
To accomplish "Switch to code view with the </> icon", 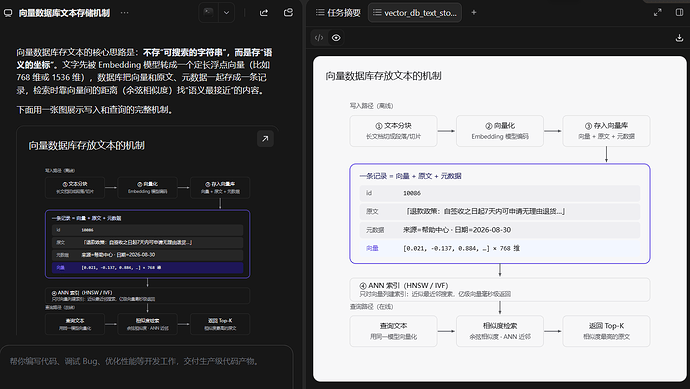I will tap(319, 38).
